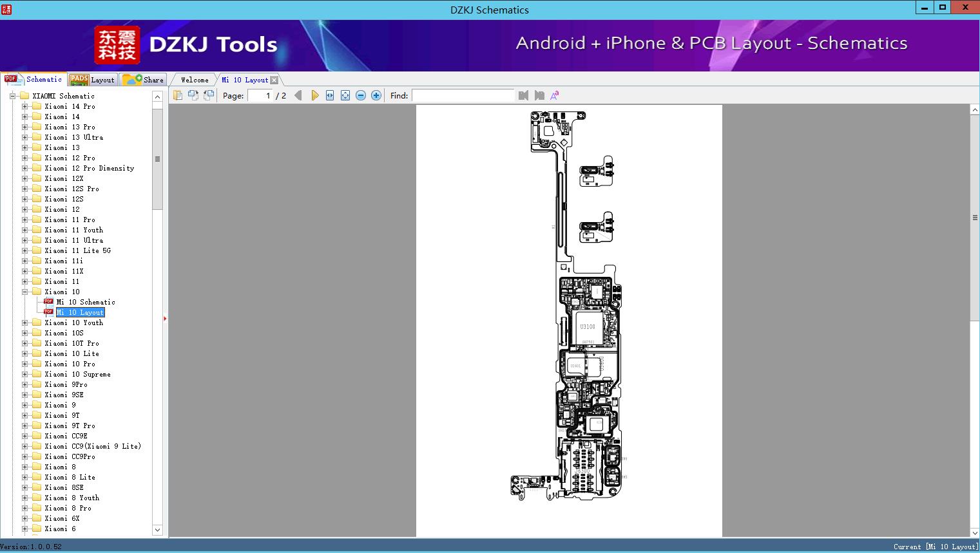Switch to the Welcome document tab
The image size is (980, 553).
[195, 80]
